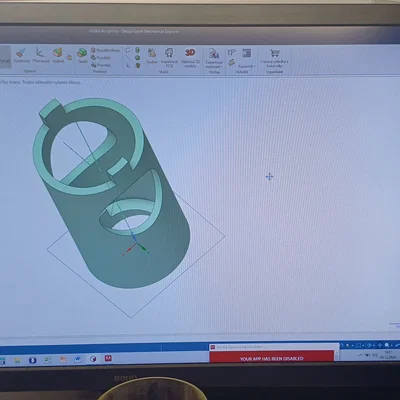Click the small icon right of Vyplnit
The image size is (400, 400).
click(69, 57)
